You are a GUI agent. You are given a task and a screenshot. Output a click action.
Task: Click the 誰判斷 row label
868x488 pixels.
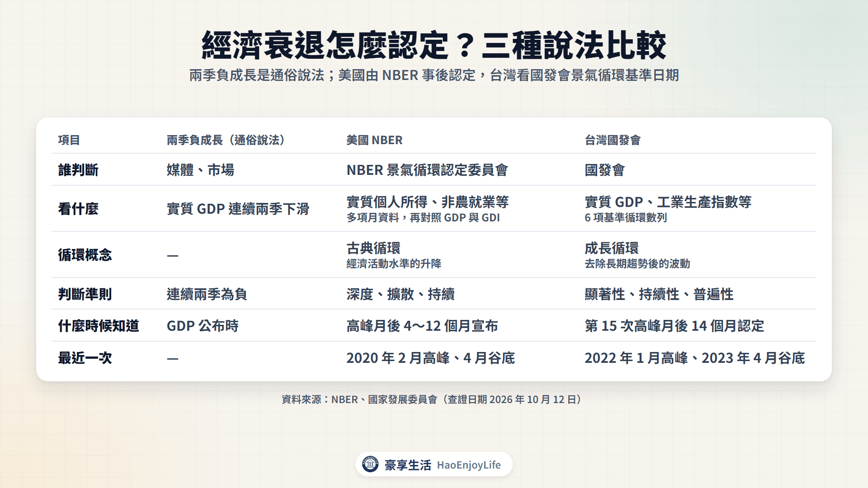pos(78,170)
